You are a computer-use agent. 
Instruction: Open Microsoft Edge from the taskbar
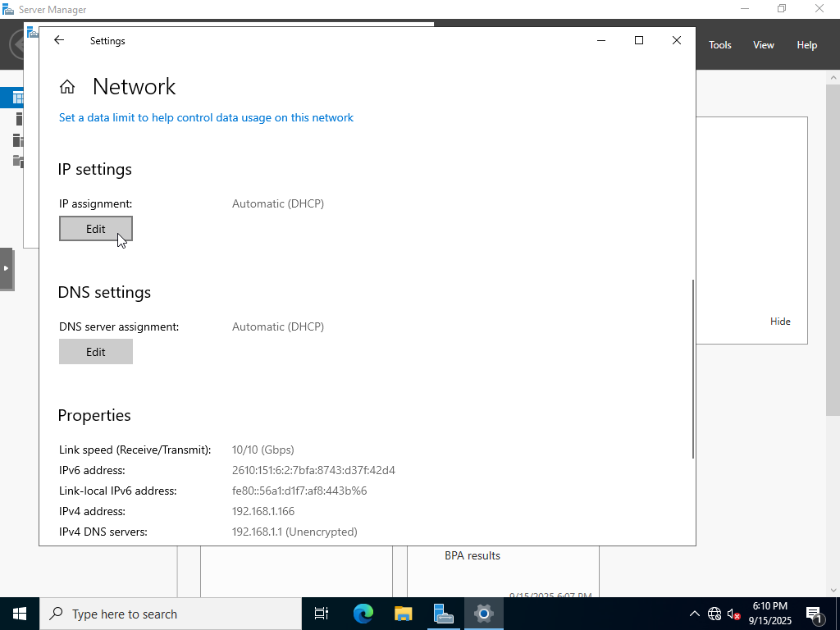point(363,613)
